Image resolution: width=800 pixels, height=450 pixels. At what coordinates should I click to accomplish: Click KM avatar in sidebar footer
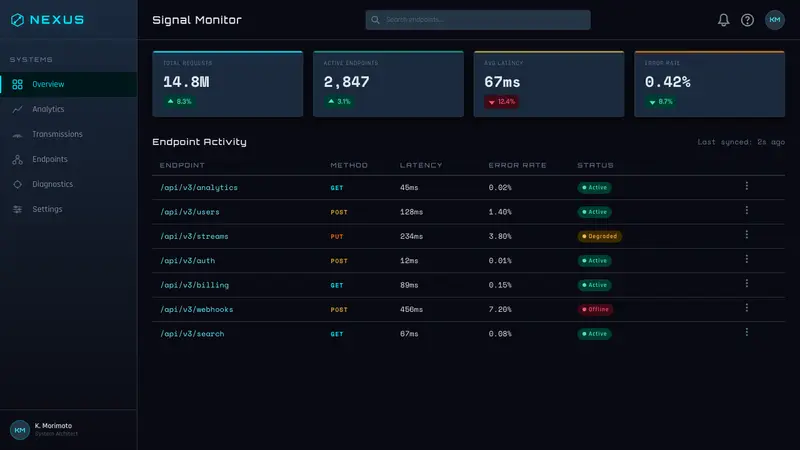[19, 430]
